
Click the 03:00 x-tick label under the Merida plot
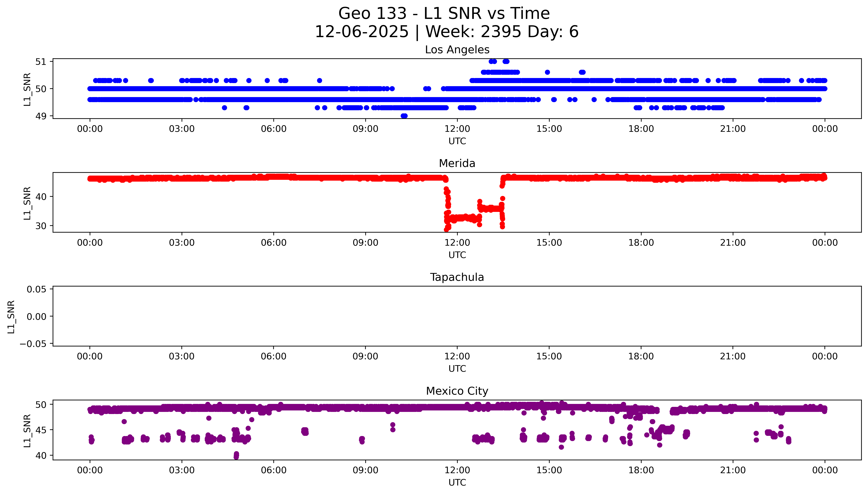182,243
